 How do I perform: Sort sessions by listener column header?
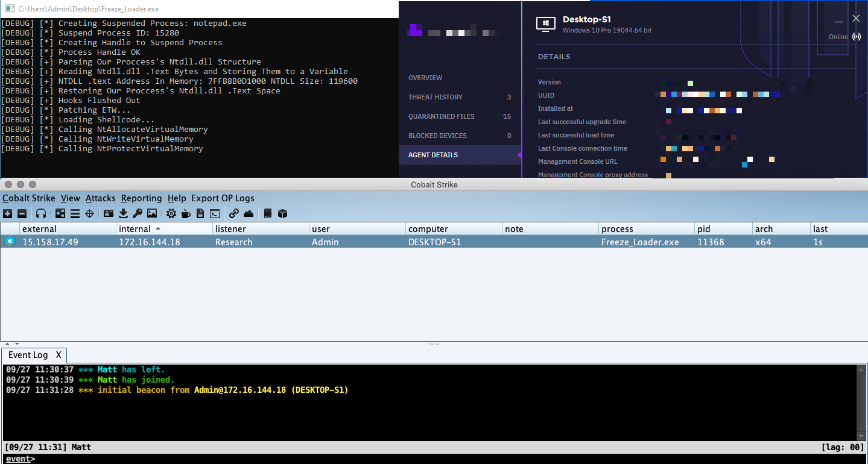pyautogui.click(x=261, y=229)
